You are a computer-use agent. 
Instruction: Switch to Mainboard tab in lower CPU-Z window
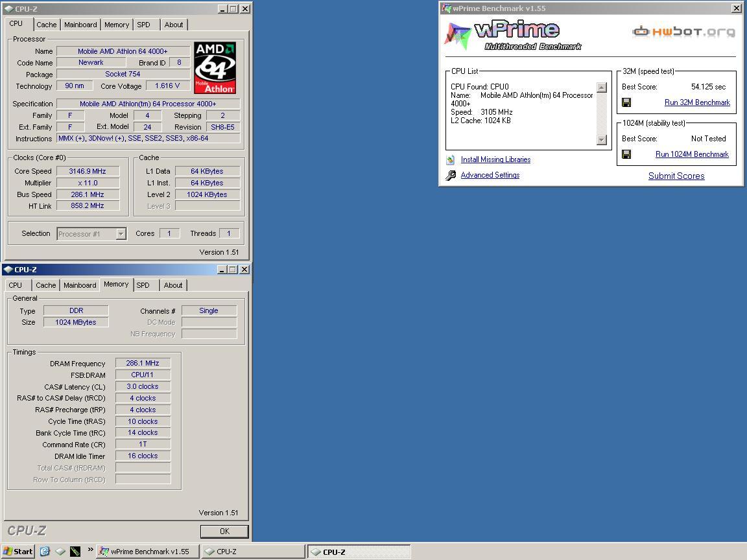pyautogui.click(x=80, y=285)
